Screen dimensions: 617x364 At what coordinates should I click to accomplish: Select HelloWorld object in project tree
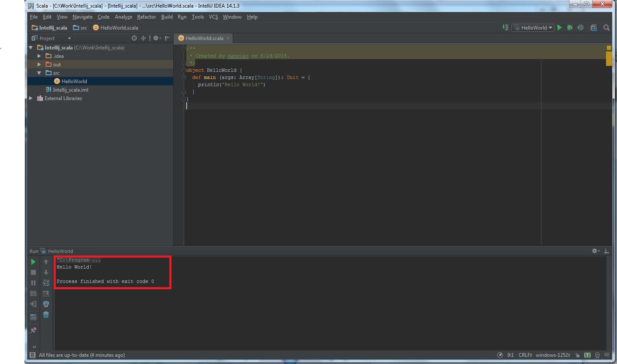74,81
